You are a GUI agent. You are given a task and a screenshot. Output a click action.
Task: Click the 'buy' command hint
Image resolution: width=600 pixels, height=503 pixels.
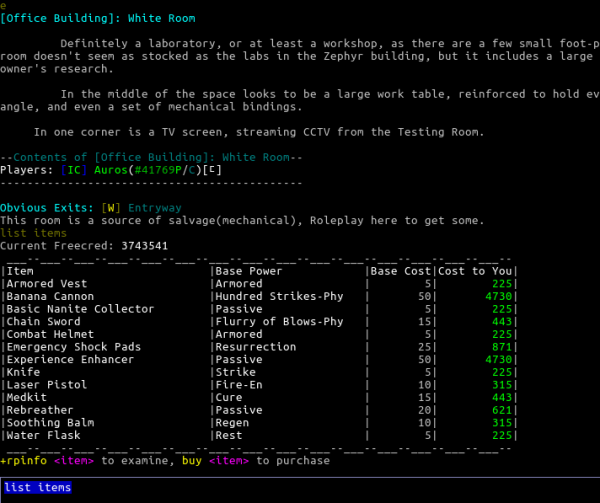click(192, 461)
